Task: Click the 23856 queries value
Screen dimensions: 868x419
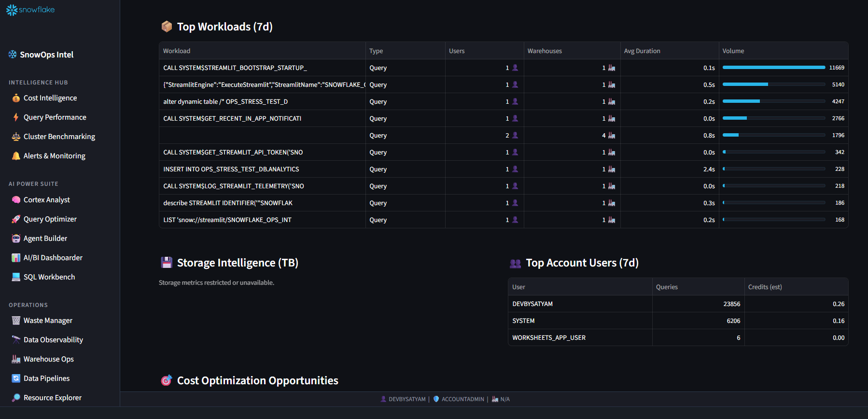Action: tap(731, 304)
